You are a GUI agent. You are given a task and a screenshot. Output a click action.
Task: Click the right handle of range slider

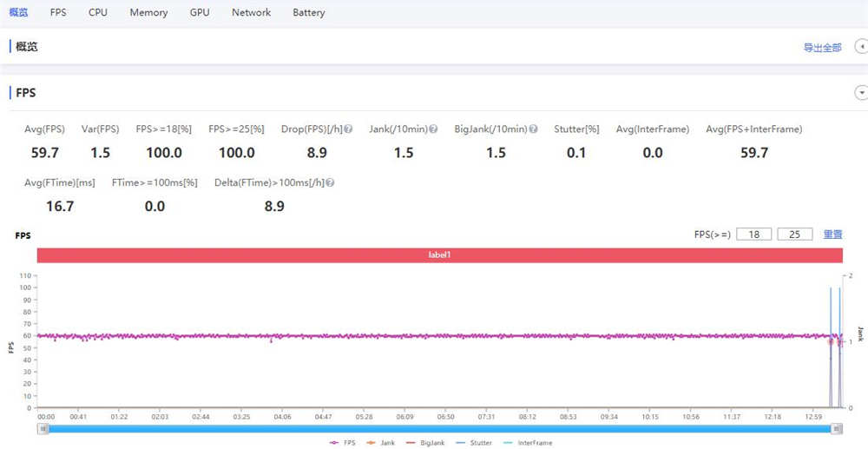pos(838,428)
